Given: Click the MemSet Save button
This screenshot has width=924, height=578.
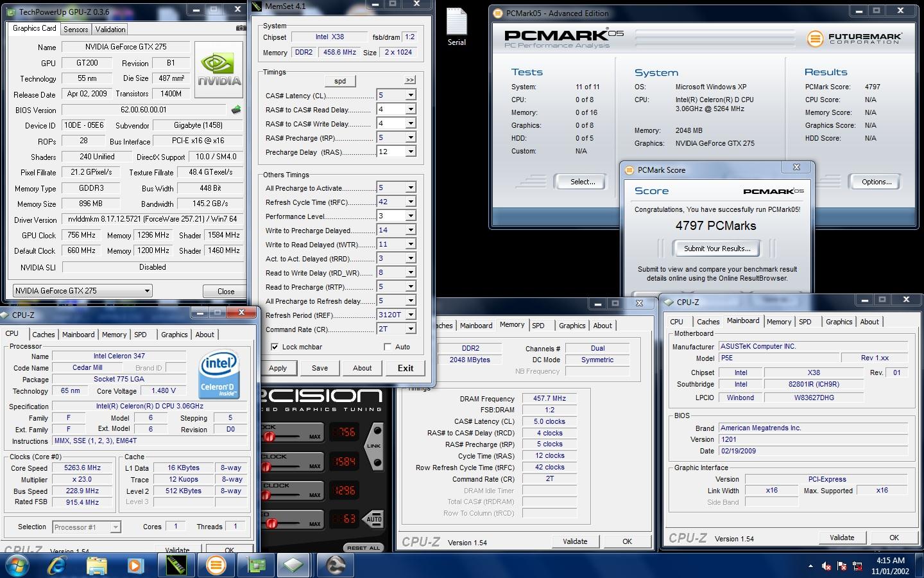Looking at the screenshot, I should click(x=320, y=368).
